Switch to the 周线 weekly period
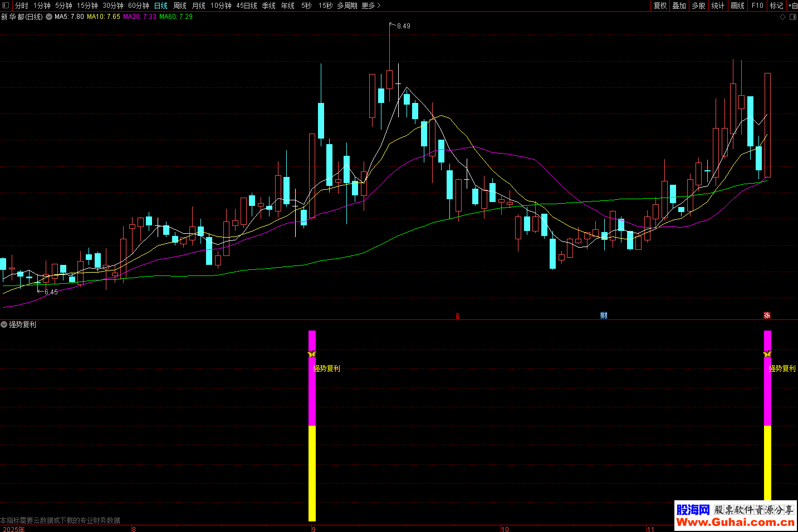798x532 pixels. (x=180, y=6)
